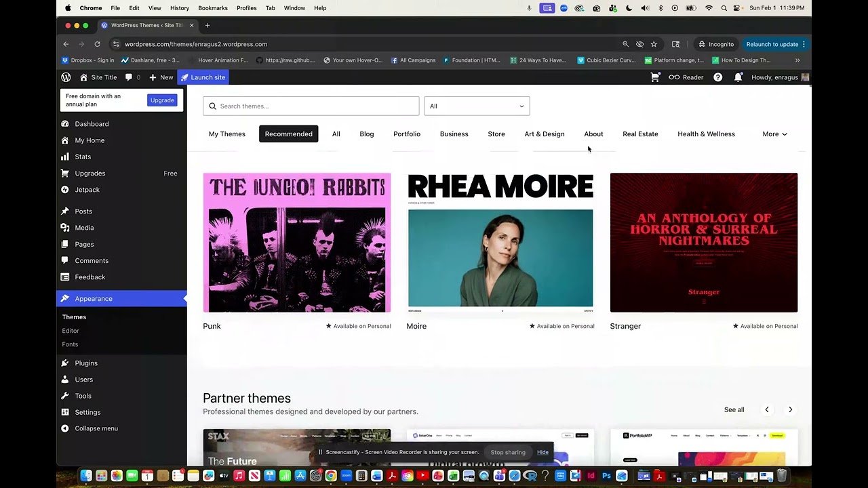Switch to the My Themes tab
The height and width of the screenshot is (488, 868).
tap(227, 134)
